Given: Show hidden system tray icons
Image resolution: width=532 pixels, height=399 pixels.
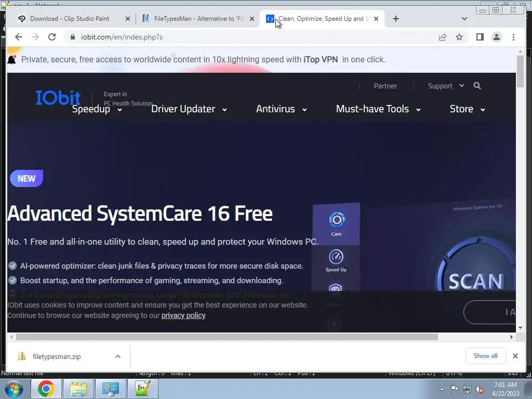Looking at the screenshot, I should click(x=442, y=389).
